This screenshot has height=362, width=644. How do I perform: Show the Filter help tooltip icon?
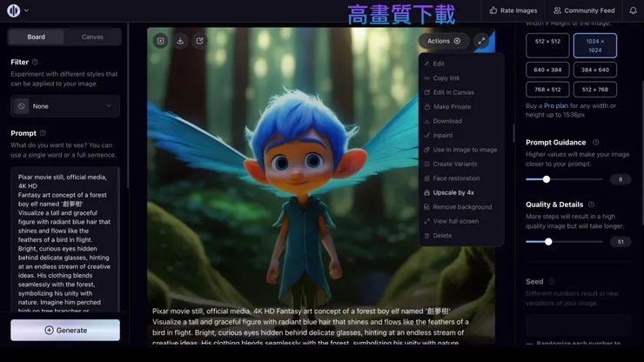pyautogui.click(x=35, y=62)
